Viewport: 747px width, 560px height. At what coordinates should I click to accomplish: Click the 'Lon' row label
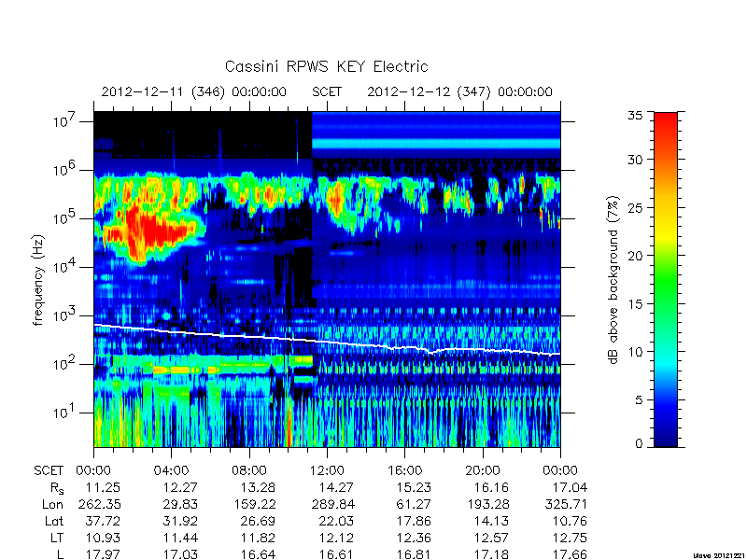tap(52, 504)
